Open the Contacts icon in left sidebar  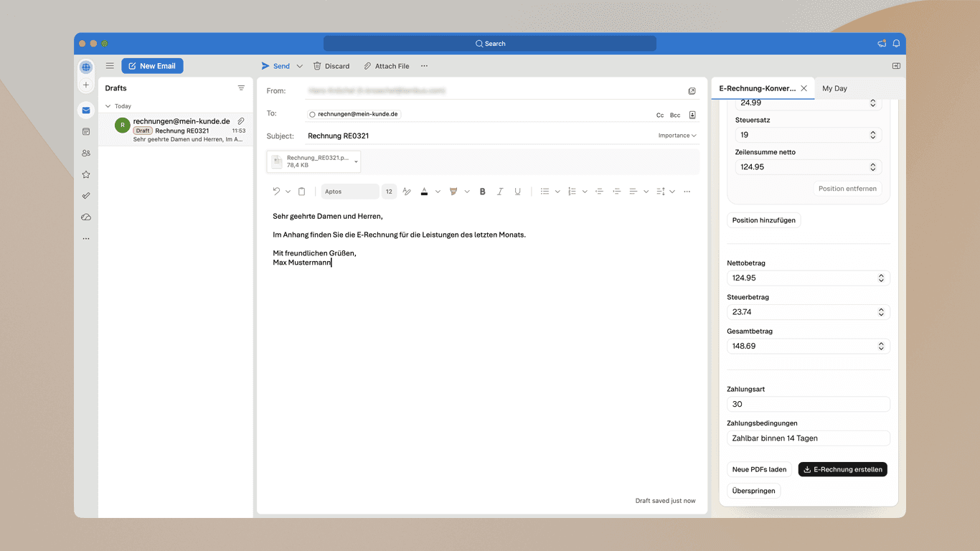tap(86, 153)
